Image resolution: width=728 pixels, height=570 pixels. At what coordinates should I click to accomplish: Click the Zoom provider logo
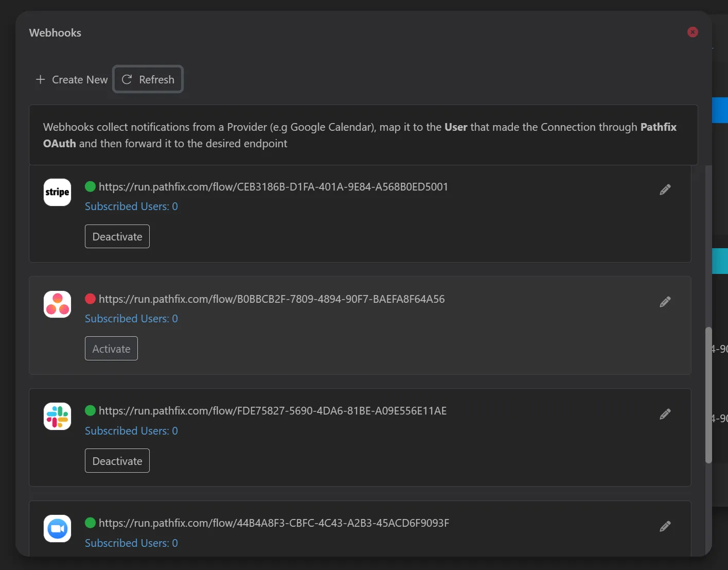coord(58,528)
